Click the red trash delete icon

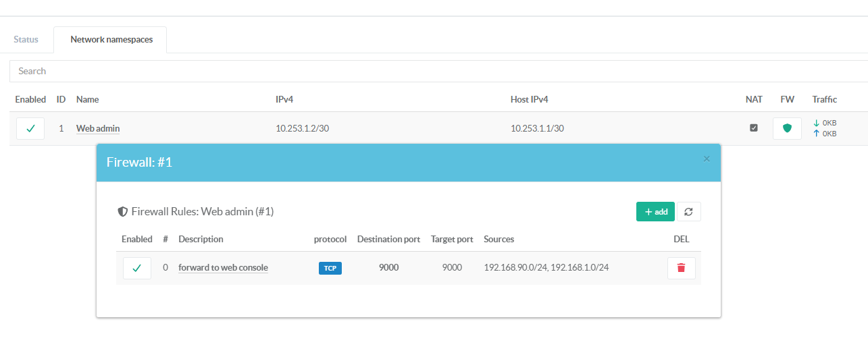click(x=681, y=268)
